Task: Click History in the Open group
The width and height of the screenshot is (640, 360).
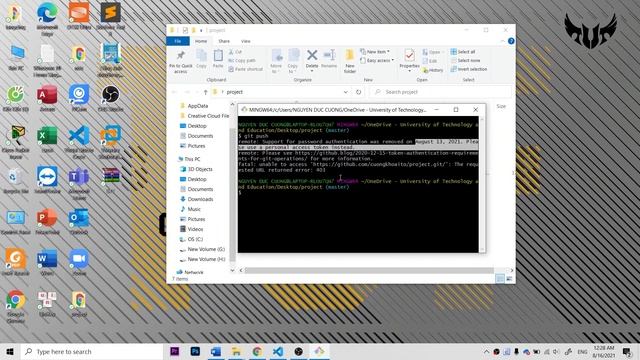Action: (x=433, y=70)
